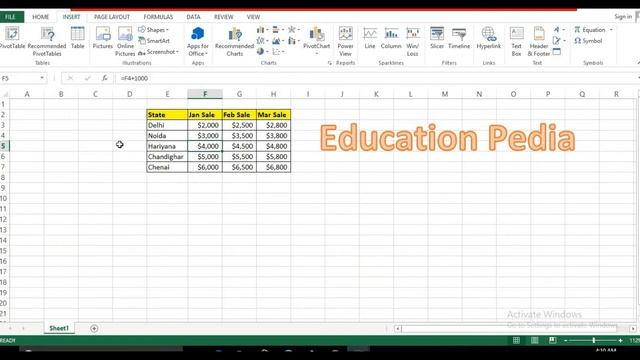Launch Power View report
Image resolution: width=640 pixels, height=360 pixels.
345,41
